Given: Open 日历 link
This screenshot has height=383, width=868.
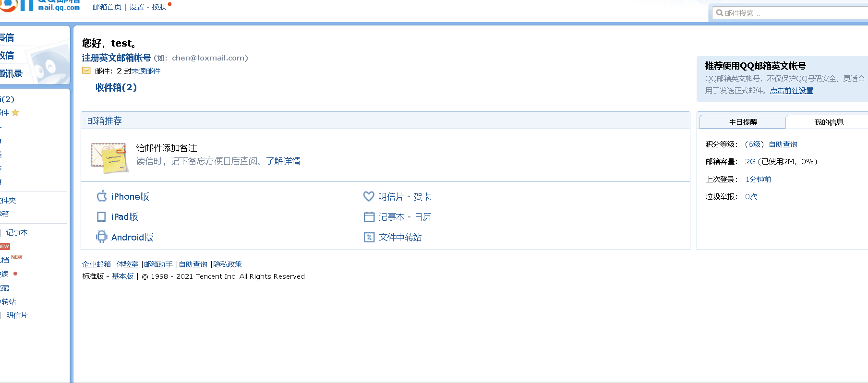Looking at the screenshot, I should point(423,217).
